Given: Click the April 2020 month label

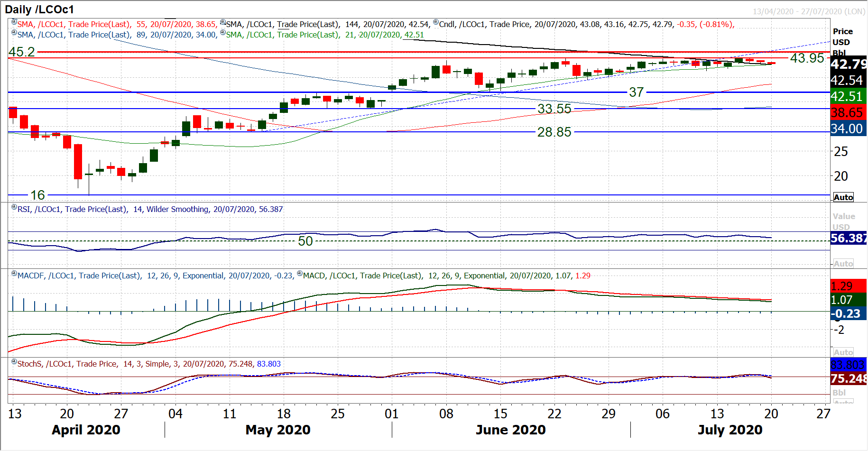Looking at the screenshot, I should click(86, 430).
